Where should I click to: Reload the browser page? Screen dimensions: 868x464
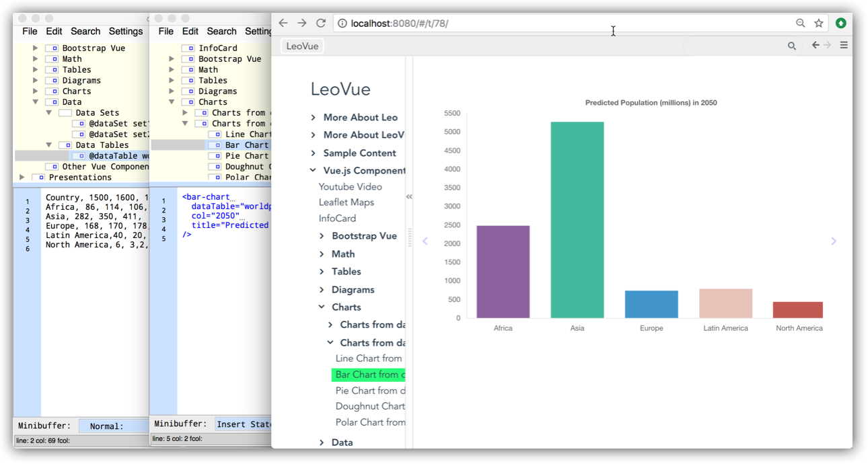[x=321, y=23]
